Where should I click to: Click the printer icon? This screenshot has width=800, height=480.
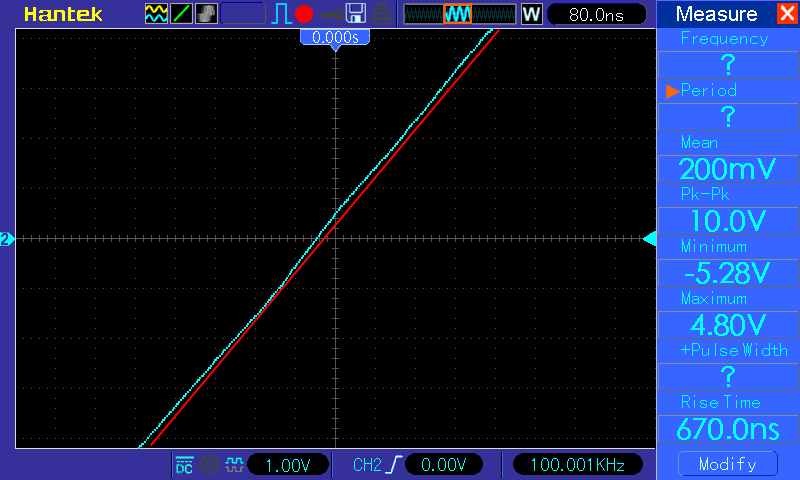tap(381, 14)
